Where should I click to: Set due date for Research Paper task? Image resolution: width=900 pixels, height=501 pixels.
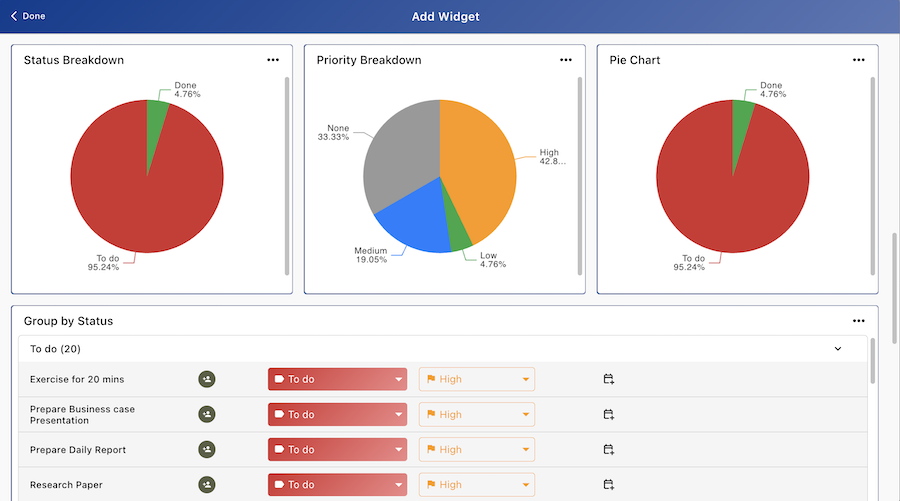click(x=608, y=485)
